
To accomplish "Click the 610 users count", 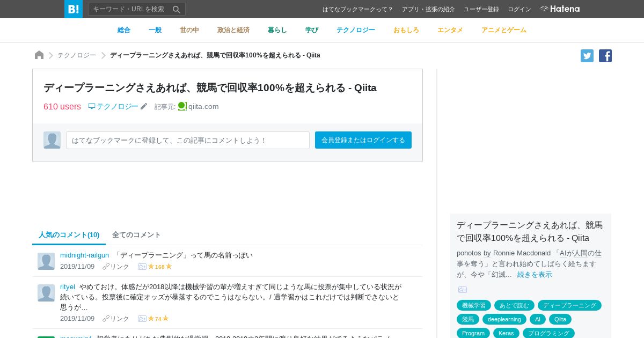I will (62, 106).
